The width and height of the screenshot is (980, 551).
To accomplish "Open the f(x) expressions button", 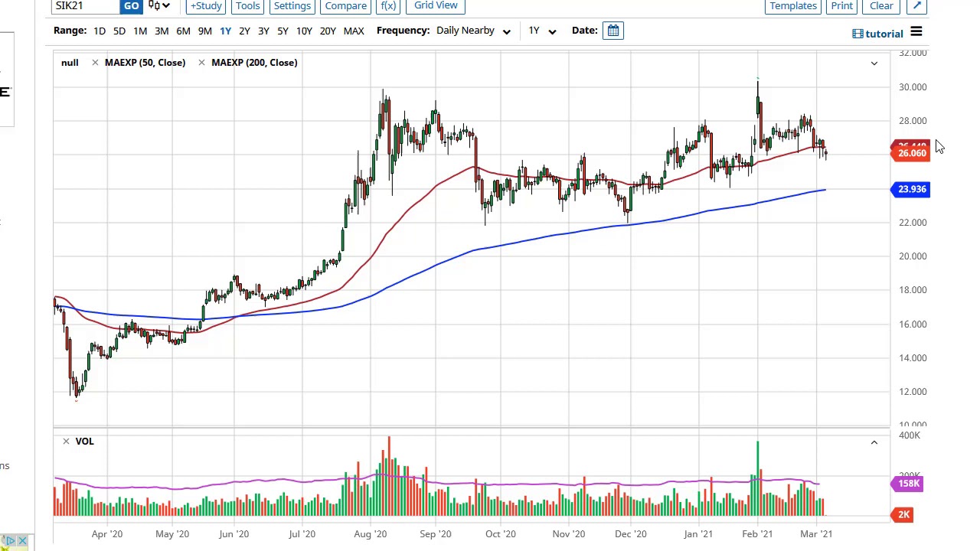I will pos(388,6).
